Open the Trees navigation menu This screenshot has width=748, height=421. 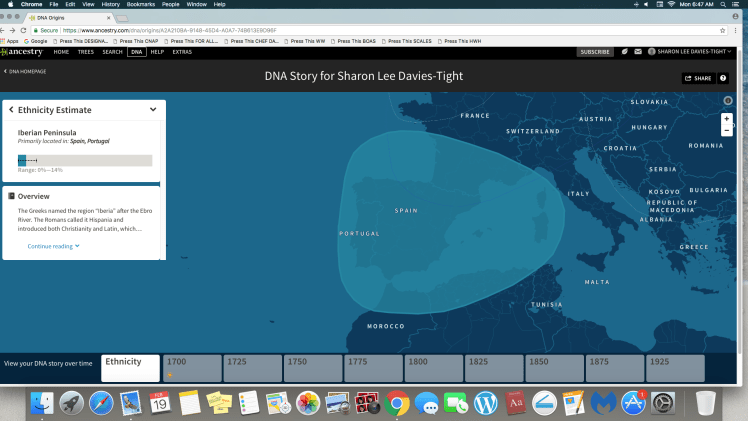(x=85, y=51)
